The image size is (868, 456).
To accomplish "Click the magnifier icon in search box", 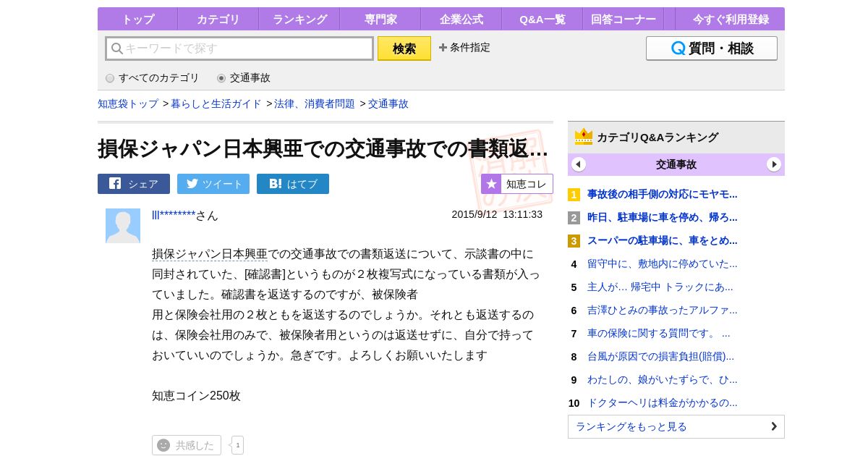I will coord(116,48).
